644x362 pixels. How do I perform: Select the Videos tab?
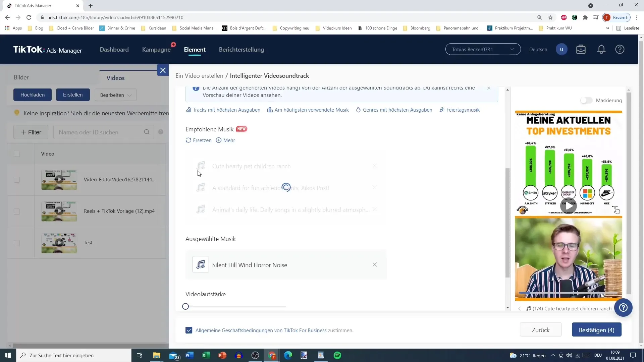pyautogui.click(x=115, y=78)
